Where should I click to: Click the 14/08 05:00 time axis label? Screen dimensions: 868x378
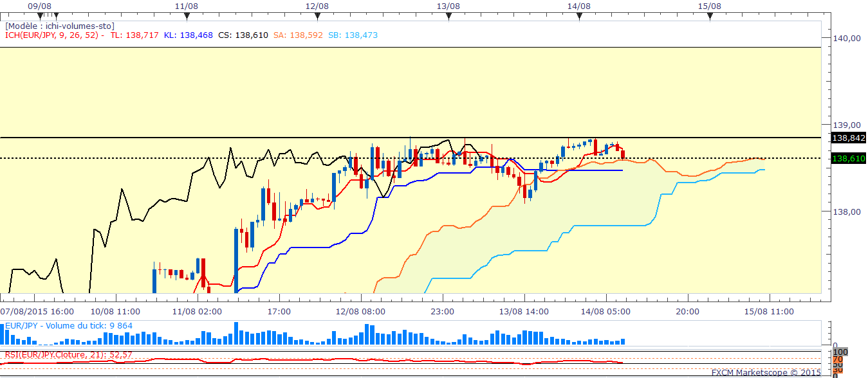pos(605,311)
